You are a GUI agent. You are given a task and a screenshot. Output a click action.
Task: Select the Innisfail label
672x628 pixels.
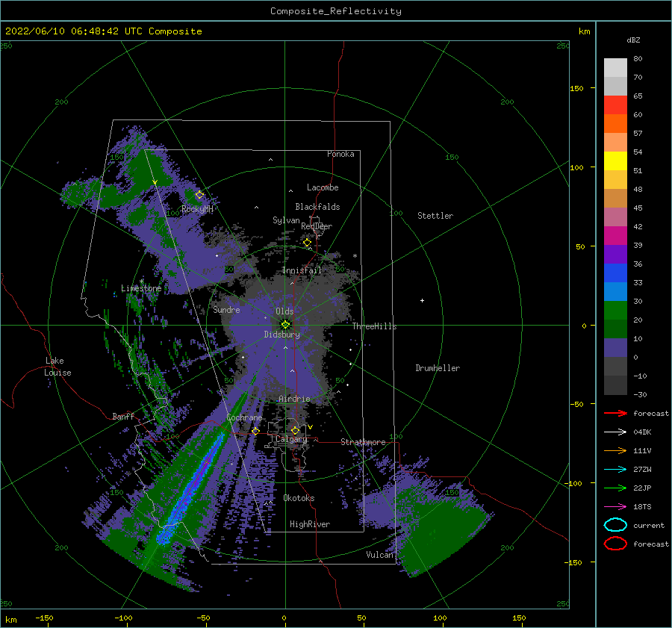pos(302,270)
